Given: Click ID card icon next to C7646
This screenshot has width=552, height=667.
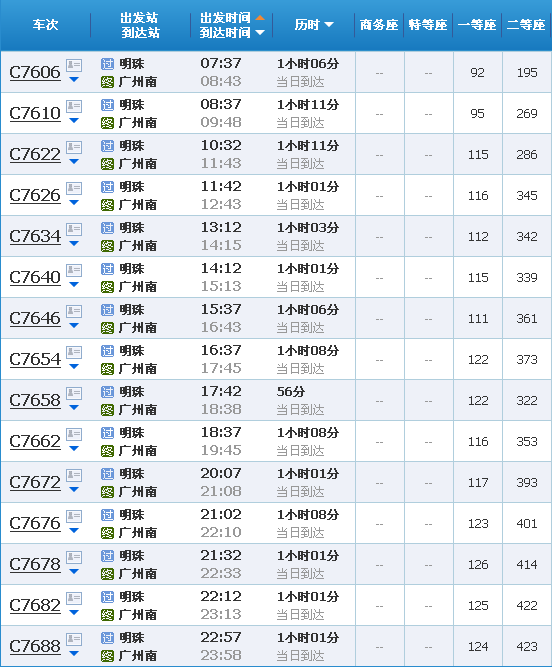Looking at the screenshot, I should click(x=74, y=311).
